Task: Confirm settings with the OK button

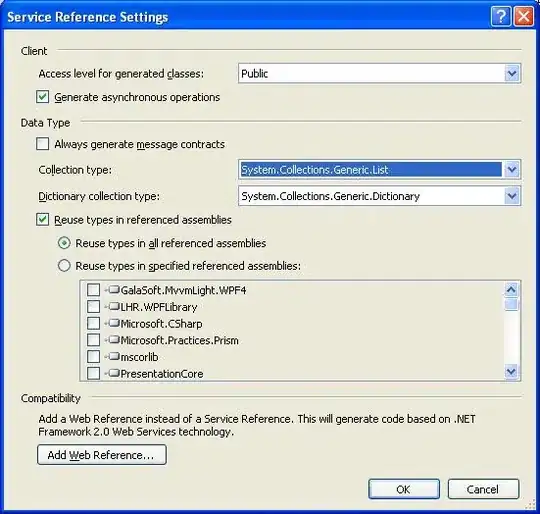Action: click(404, 489)
